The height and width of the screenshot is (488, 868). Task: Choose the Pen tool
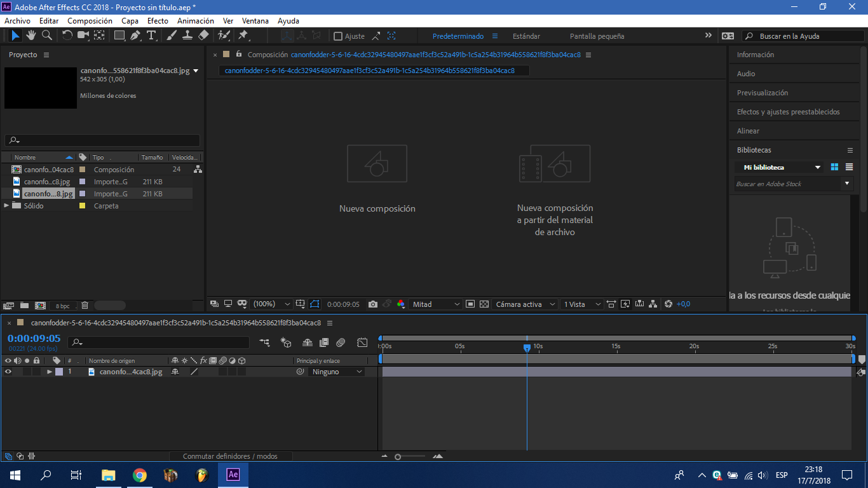135,36
